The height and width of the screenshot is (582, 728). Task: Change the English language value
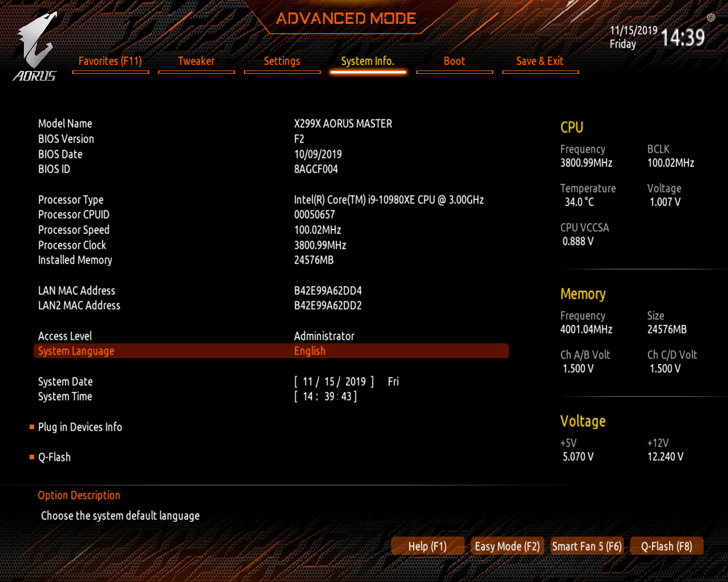coord(310,351)
